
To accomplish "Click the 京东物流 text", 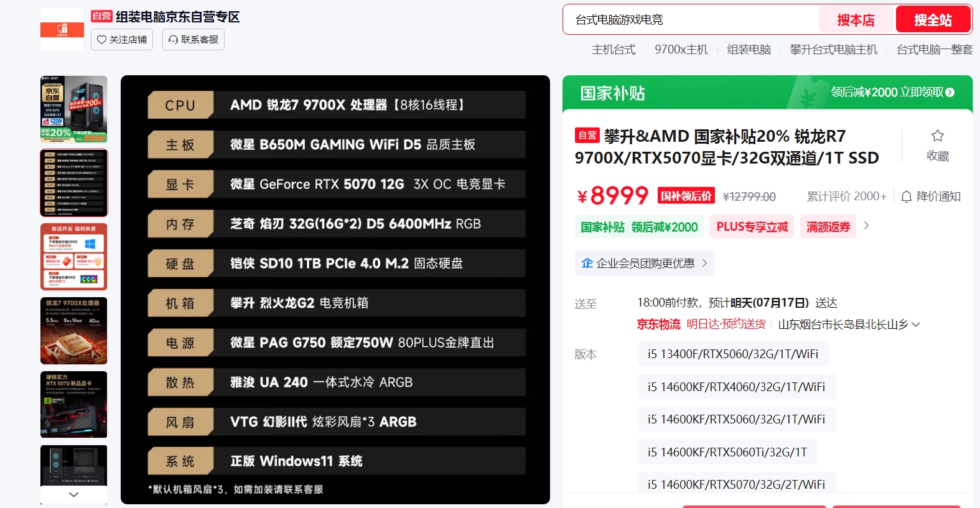I will point(658,325).
